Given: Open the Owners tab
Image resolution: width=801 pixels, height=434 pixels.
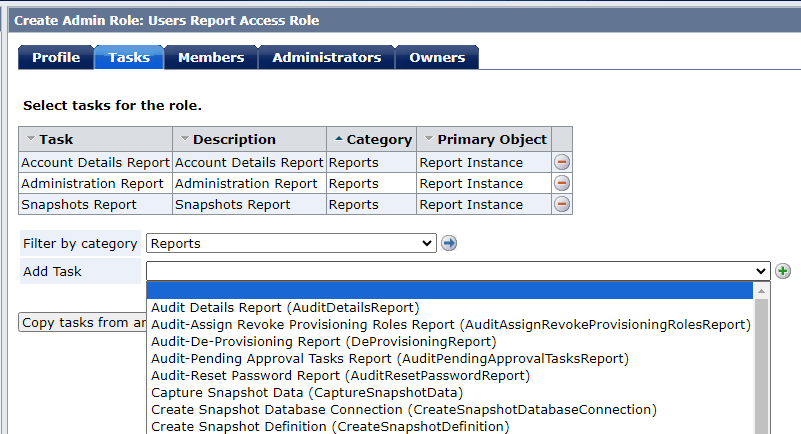Looking at the screenshot, I should [x=437, y=57].
